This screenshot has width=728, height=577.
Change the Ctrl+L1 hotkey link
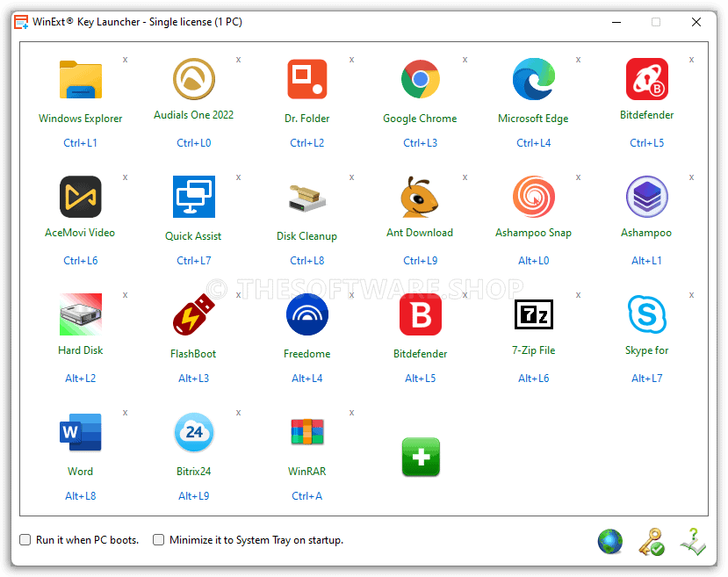[80, 143]
